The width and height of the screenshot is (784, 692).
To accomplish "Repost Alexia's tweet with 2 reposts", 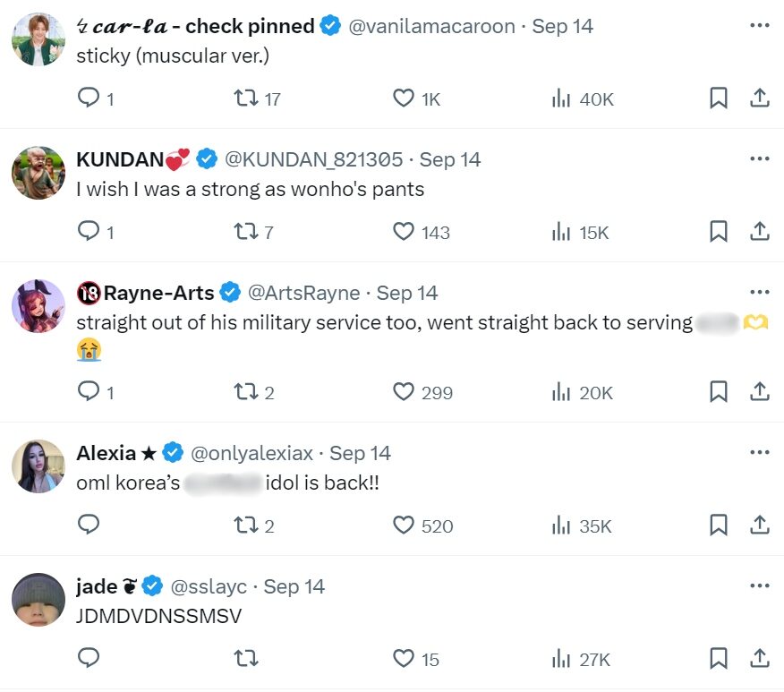I will (x=245, y=525).
